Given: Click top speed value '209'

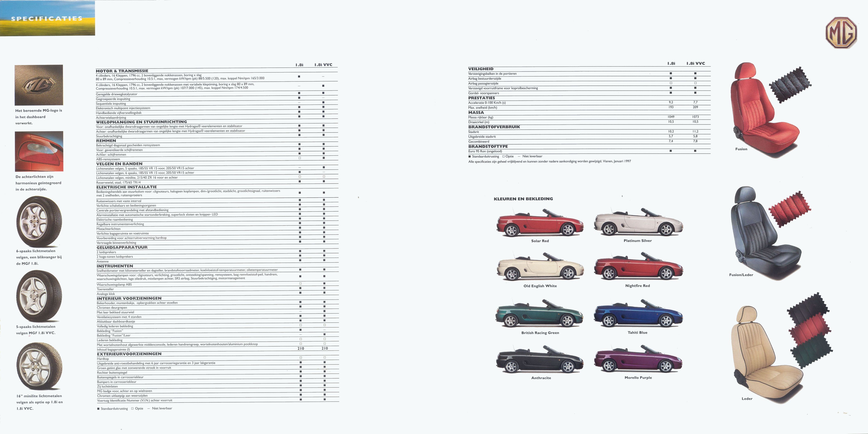Looking at the screenshot, I should [696, 107].
